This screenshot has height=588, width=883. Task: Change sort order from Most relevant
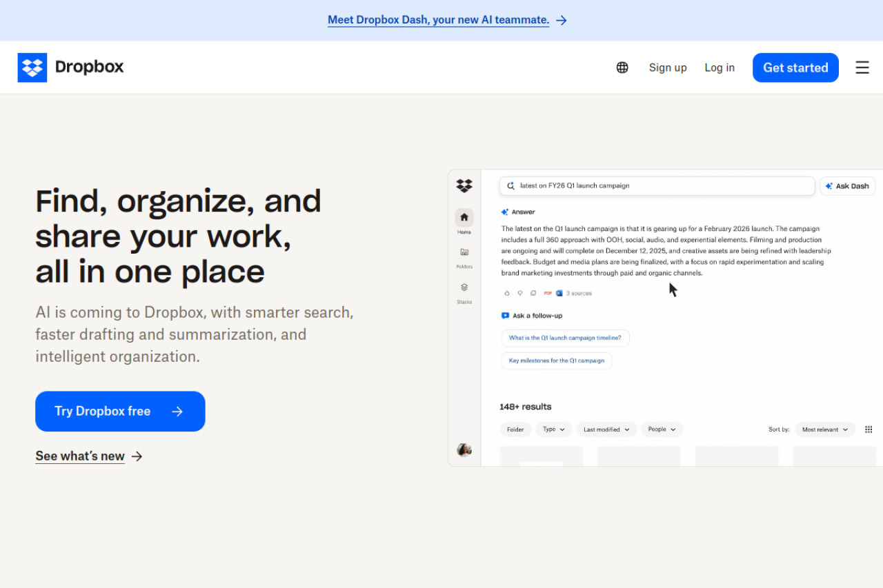tap(825, 429)
